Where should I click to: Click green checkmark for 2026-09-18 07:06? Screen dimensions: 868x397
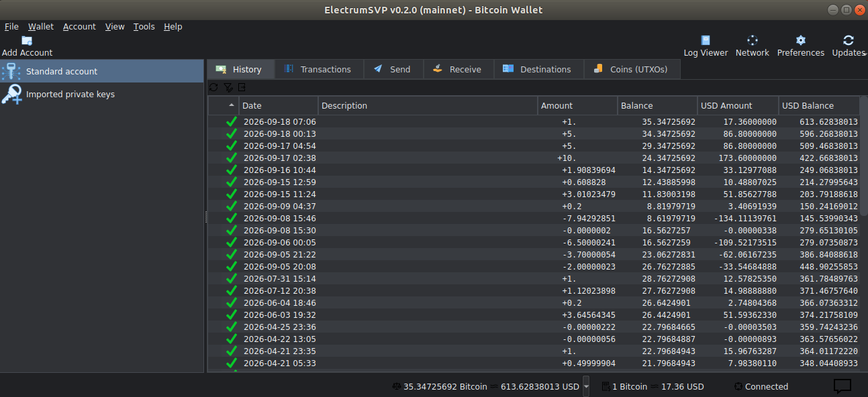coord(232,122)
